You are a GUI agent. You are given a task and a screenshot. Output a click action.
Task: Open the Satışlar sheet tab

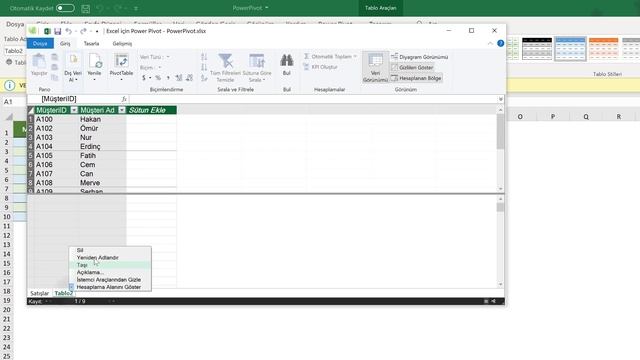tap(40, 293)
